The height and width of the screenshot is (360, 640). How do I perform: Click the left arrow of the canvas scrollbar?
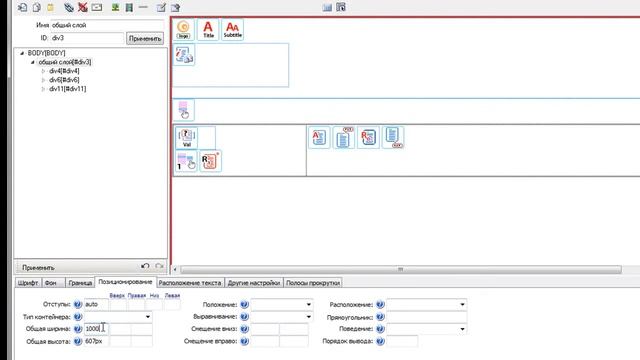pos(175,269)
